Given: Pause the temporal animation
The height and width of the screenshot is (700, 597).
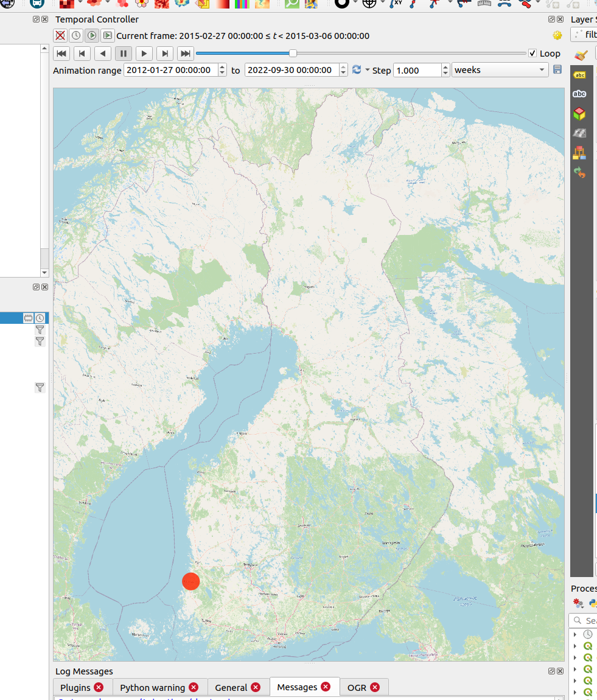Looking at the screenshot, I should coord(124,54).
